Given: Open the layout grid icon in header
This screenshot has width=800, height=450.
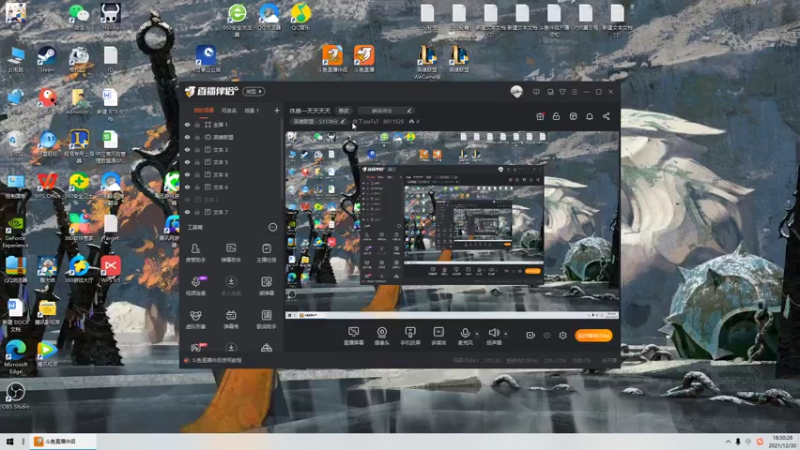Looking at the screenshot, I should point(573,116).
